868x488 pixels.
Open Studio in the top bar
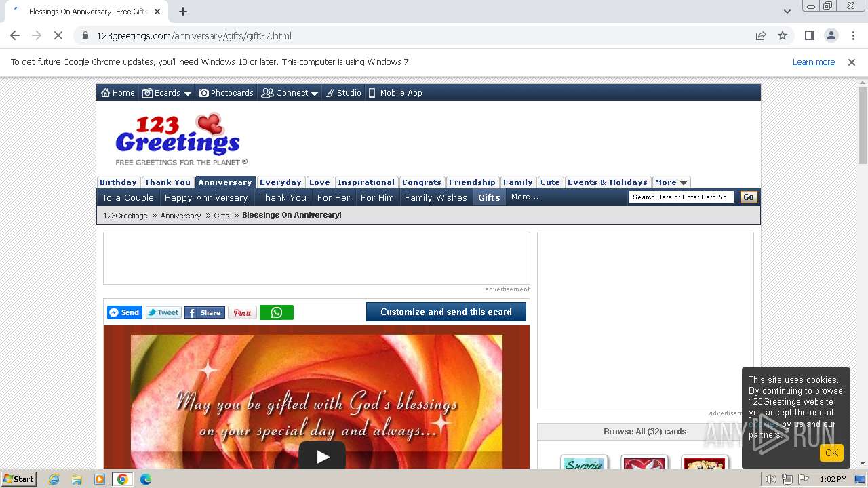tap(343, 93)
